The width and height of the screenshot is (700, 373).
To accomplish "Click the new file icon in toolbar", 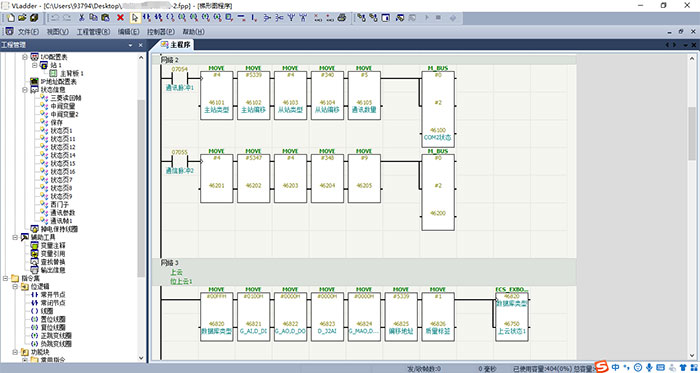I will coord(11,18).
